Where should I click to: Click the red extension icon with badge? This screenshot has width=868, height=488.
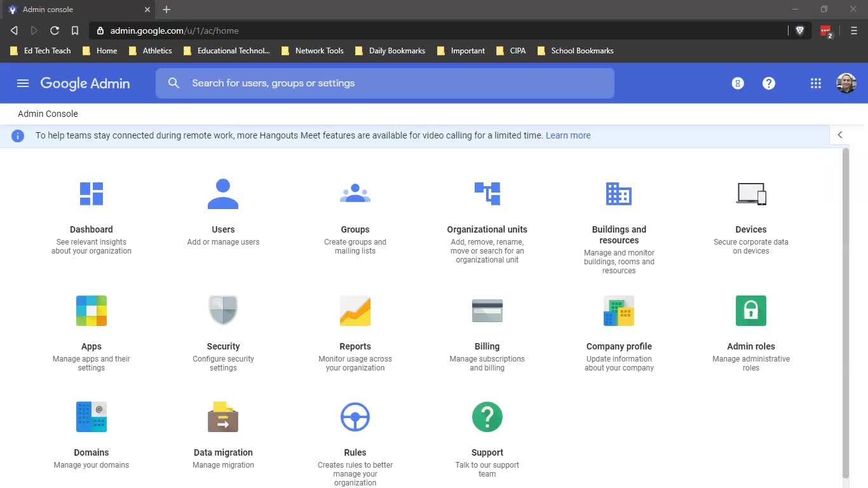click(826, 30)
